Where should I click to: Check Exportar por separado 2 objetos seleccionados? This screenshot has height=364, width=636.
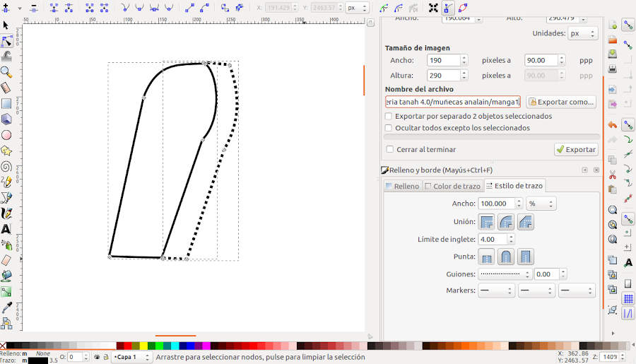click(389, 117)
